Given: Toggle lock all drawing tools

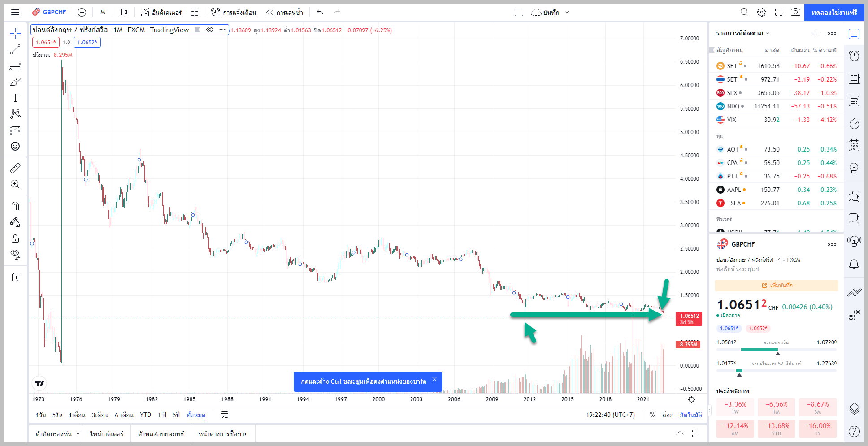Looking at the screenshot, I should point(15,238).
